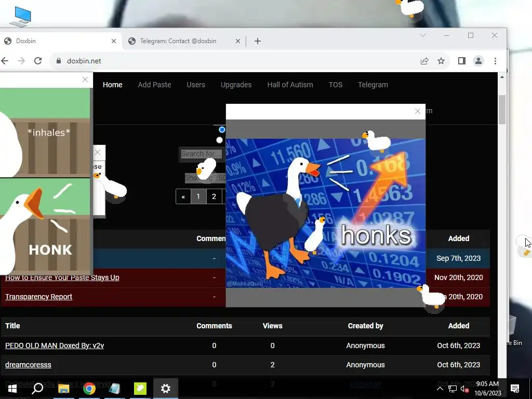
Task: Click the HONK goose meme panel
Action: 46,226
